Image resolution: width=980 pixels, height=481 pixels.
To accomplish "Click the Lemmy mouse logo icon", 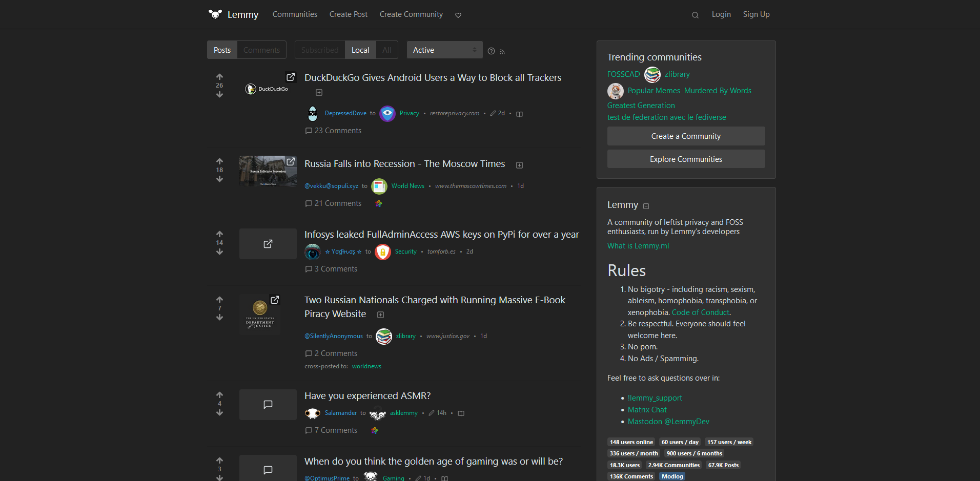I will tap(215, 14).
